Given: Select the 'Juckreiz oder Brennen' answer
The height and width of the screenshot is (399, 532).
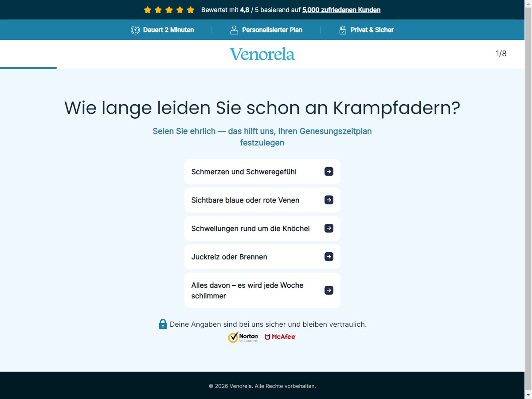Looking at the screenshot, I should [262, 257].
